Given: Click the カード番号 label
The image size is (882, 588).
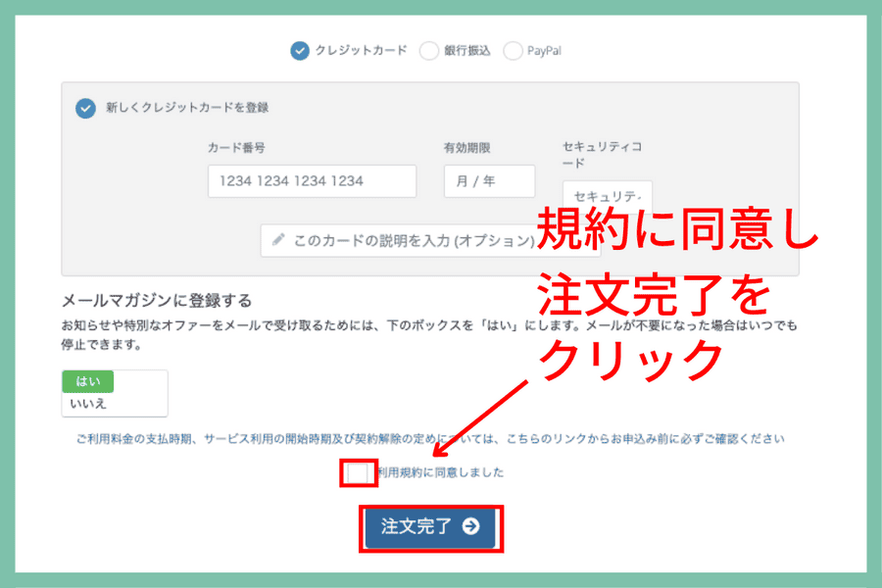Looking at the screenshot, I should (x=236, y=148).
